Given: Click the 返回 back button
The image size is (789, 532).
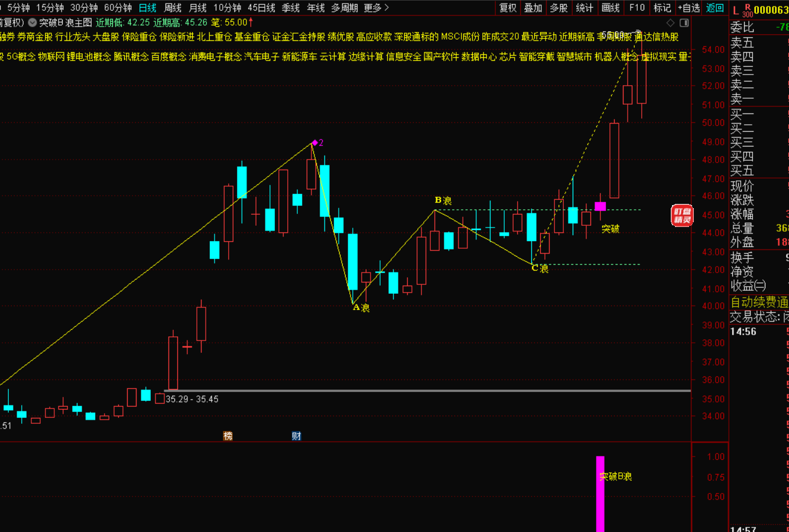Looking at the screenshot, I should (715, 8).
